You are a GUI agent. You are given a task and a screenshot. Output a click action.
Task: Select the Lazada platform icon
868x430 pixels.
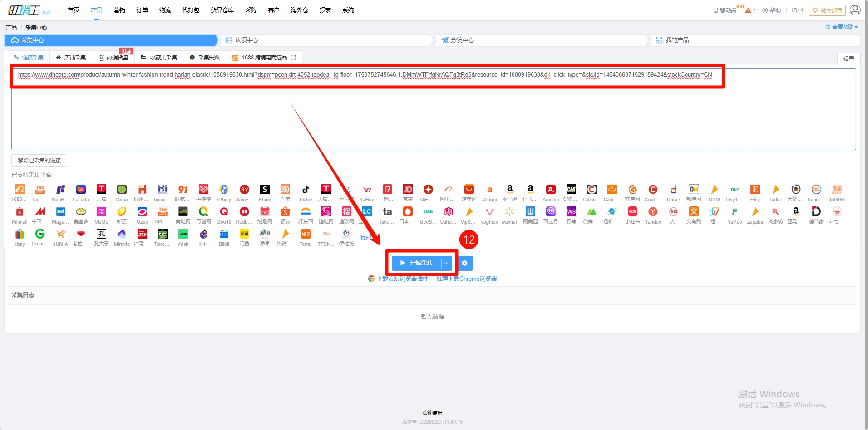(x=81, y=190)
